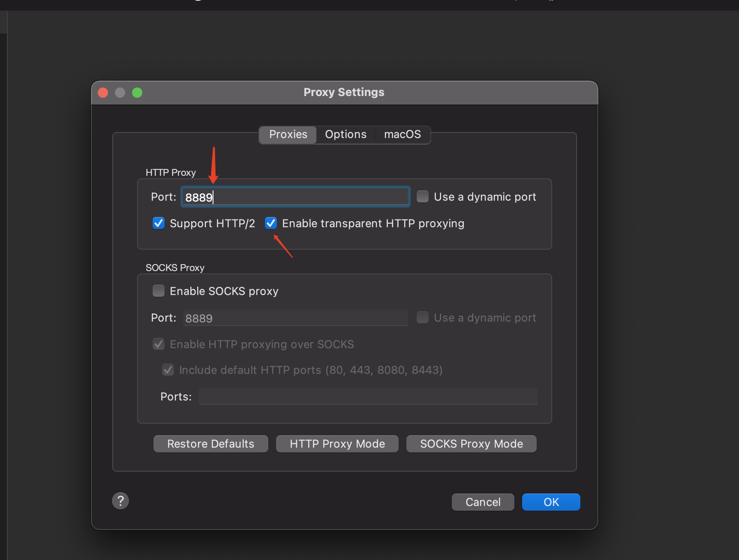Click HTTP Proxy Mode button
This screenshot has height=560, width=739.
337,444
